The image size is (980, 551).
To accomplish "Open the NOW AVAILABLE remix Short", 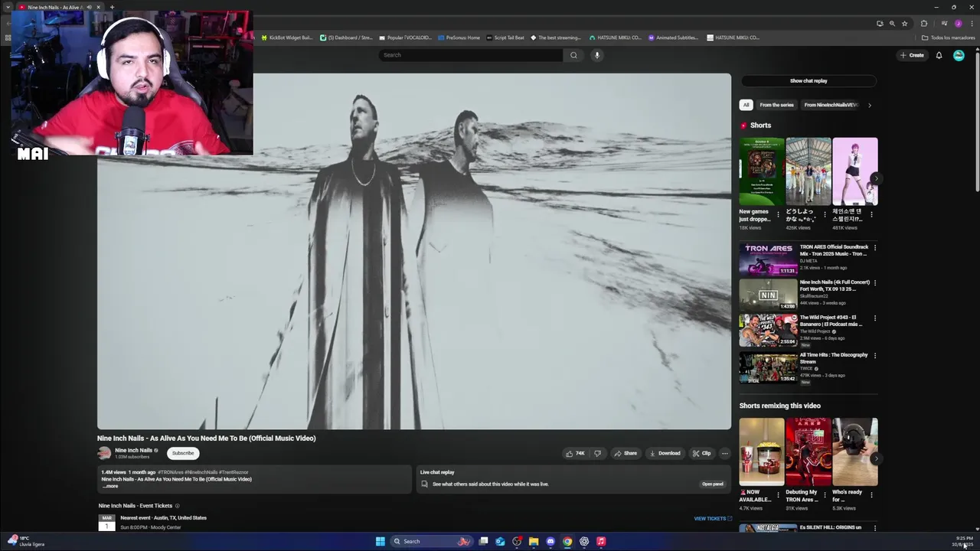I will click(761, 452).
